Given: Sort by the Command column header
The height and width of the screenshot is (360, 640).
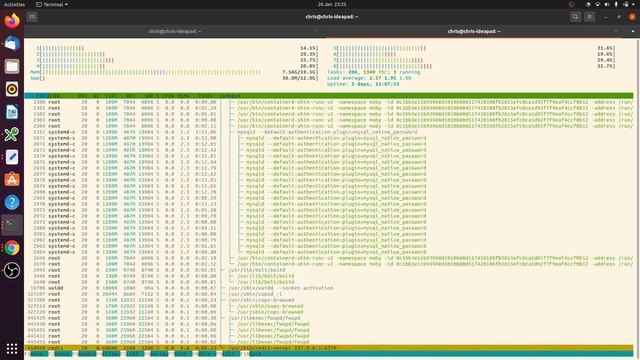Looking at the screenshot, I should click(230, 96).
